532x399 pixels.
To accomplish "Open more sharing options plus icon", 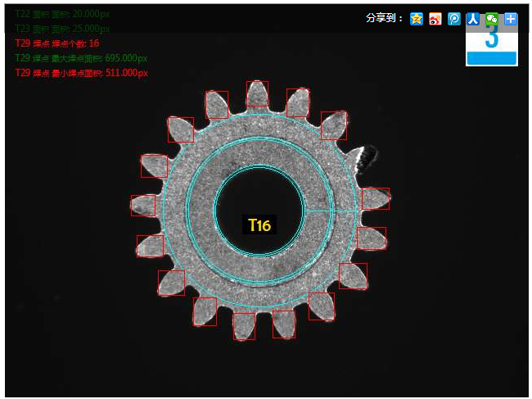I will click(x=511, y=19).
